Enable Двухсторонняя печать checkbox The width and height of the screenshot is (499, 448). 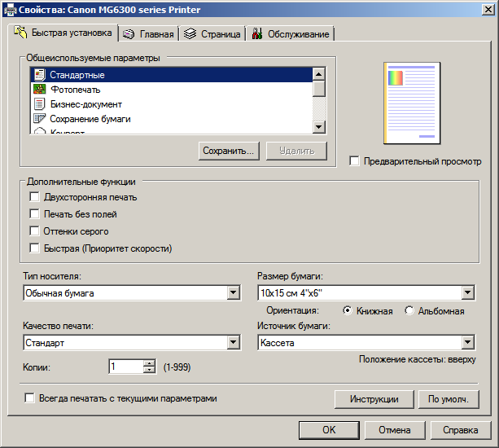coord(34,197)
